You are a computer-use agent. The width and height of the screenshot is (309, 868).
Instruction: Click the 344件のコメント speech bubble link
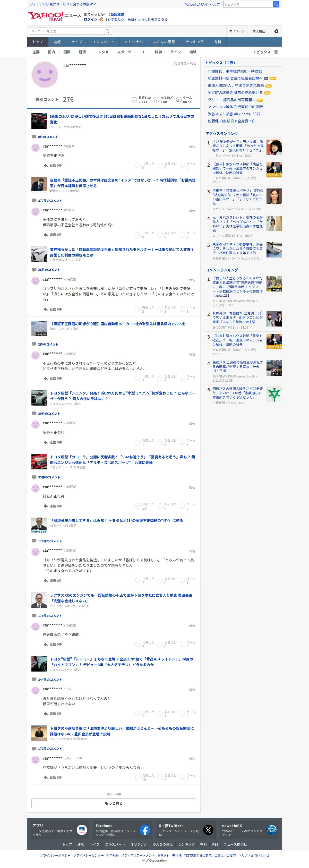click(x=47, y=680)
